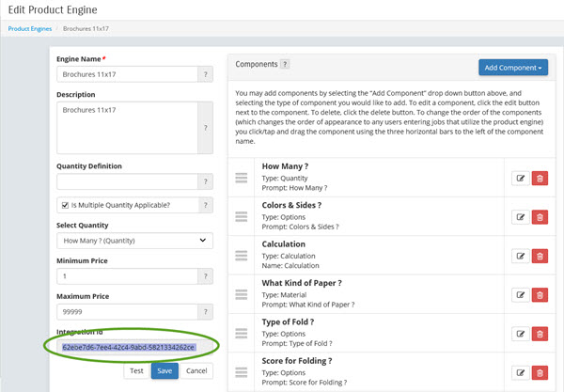Open help icon next to Components heading
Viewport: 564px width, 392px height.
tap(285, 64)
